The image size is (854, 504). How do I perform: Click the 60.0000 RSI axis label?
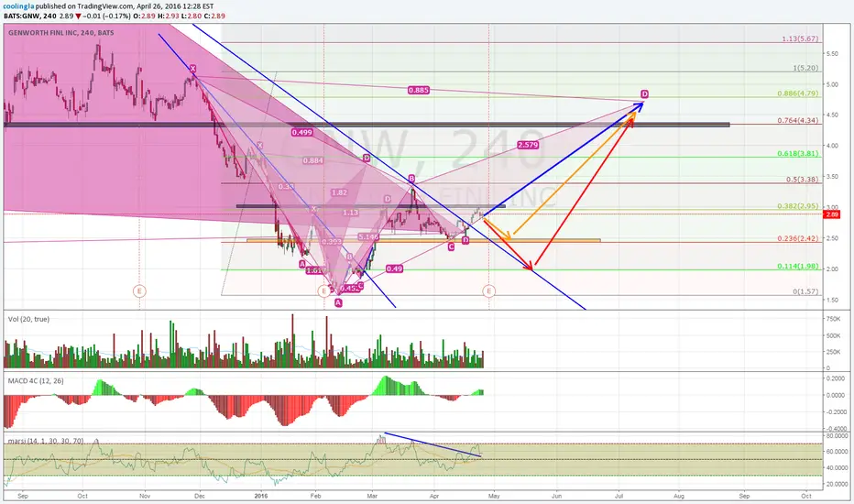click(836, 452)
